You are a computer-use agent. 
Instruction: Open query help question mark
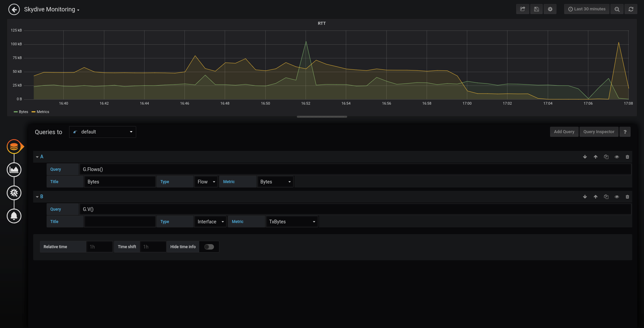pyautogui.click(x=625, y=132)
